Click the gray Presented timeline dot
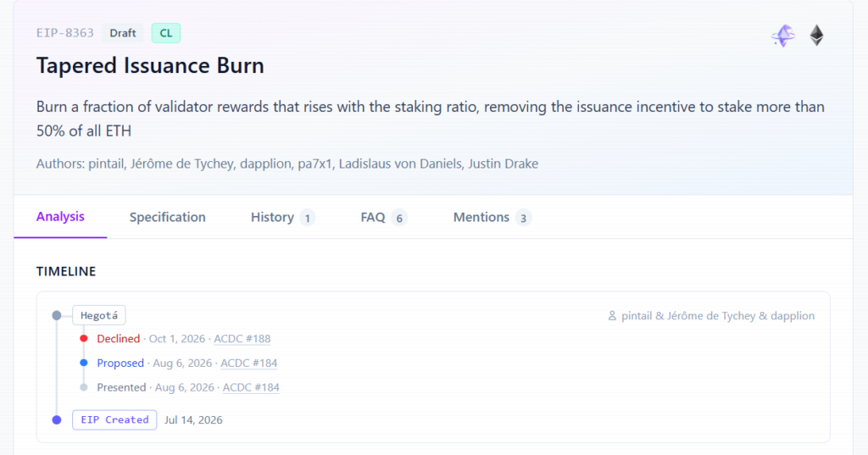The width and height of the screenshot is (868, 455). [x=84, y=387]
